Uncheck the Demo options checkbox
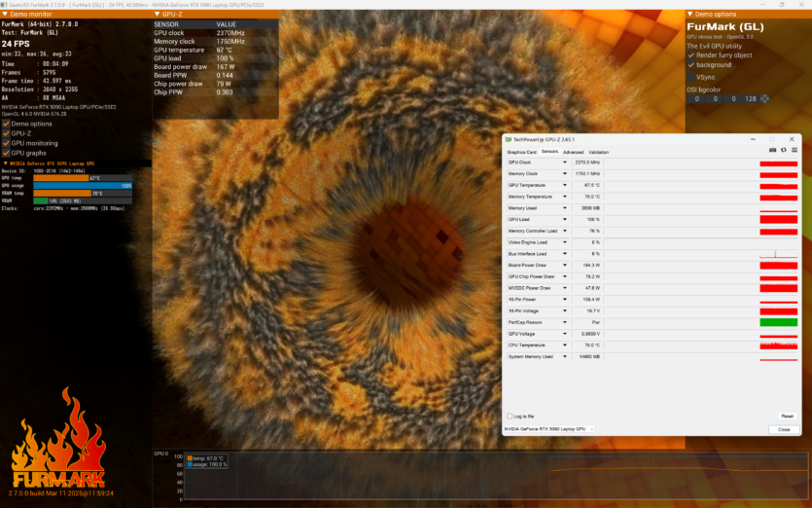The height and width of the screenshot is (508, 812). pyautogui.click(x=6, y=124)
